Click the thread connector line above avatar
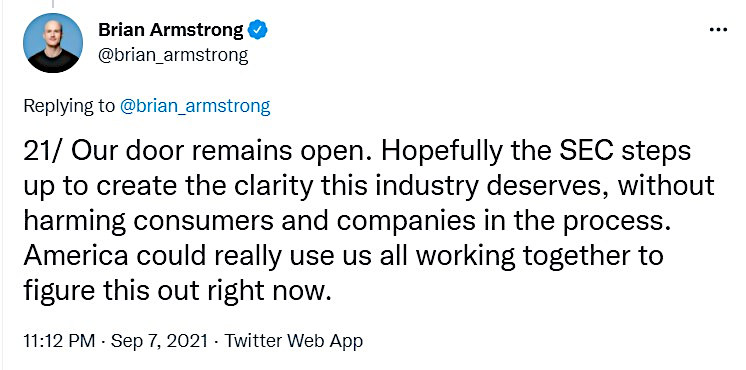The image size is (746, 370). point(53,3)
